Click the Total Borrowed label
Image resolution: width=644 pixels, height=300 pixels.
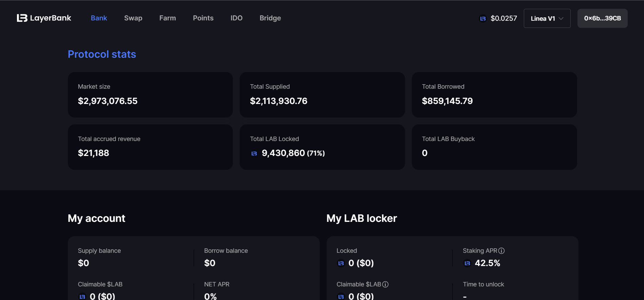443,87
